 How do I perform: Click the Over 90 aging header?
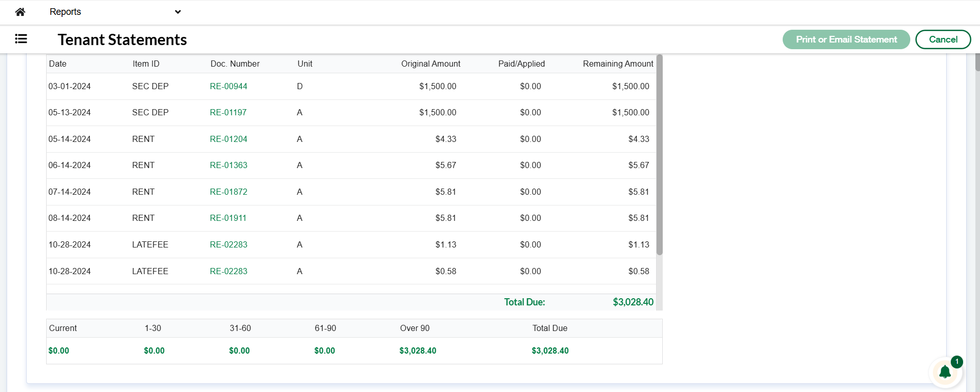[x=415, y=328]
